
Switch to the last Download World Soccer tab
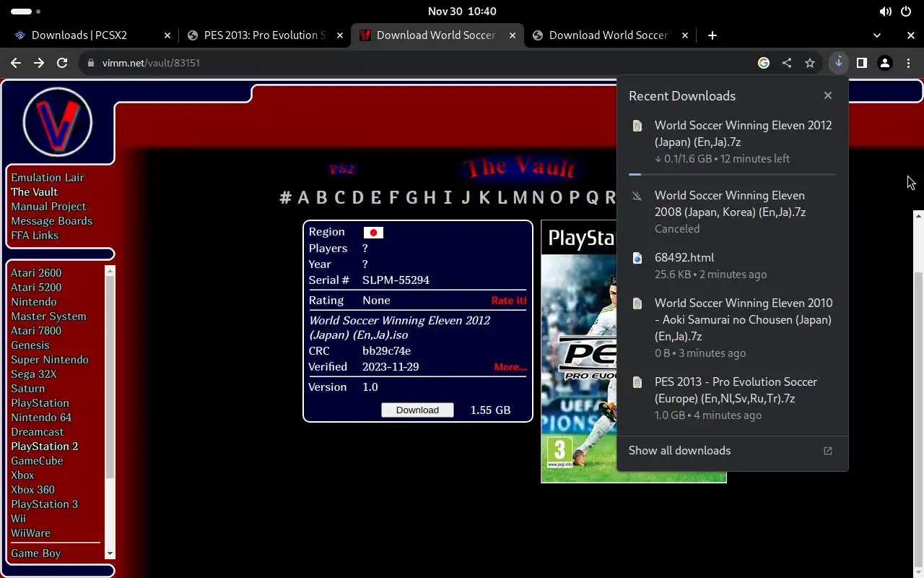tap(611, 35)
